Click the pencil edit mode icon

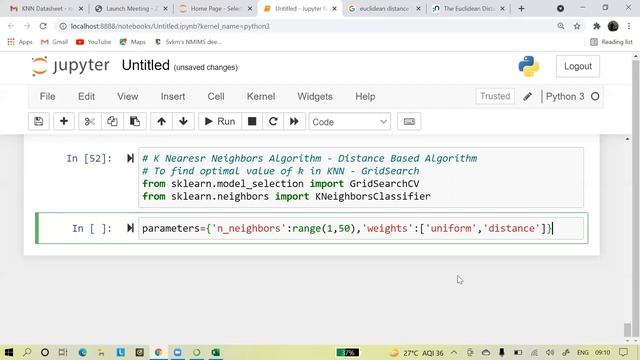pos(527,97)
